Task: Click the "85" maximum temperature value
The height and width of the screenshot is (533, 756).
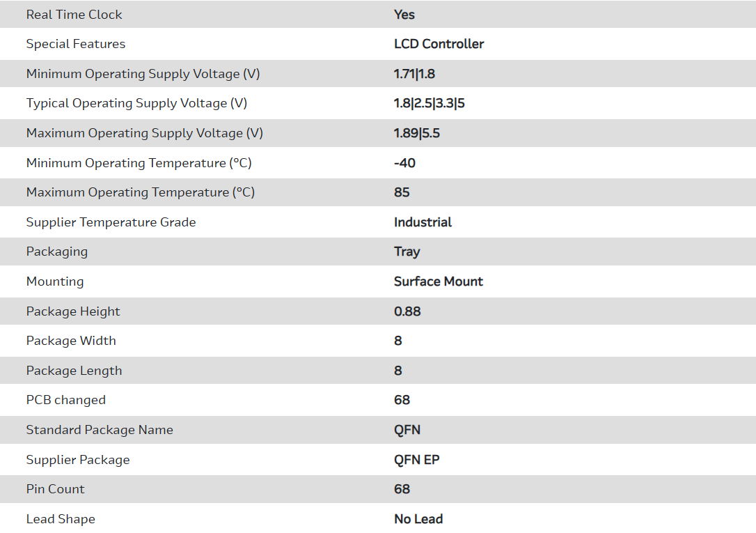Action: tap(402, 192)
